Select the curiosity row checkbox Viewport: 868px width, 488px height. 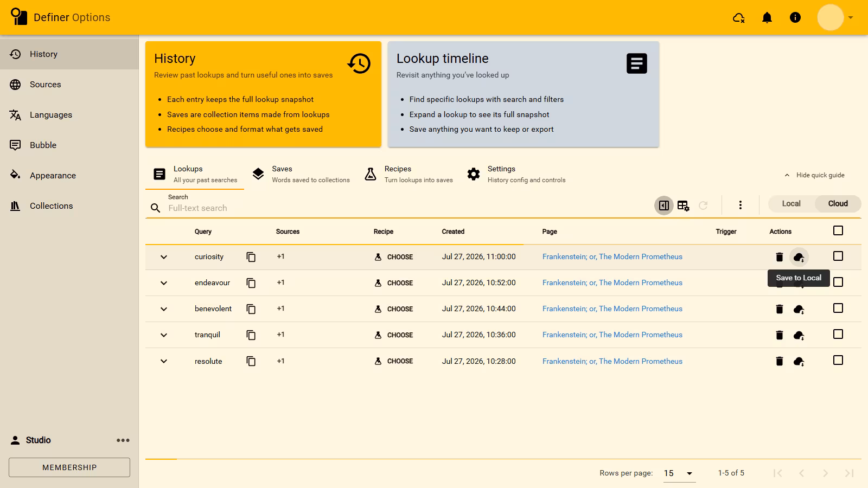click(x=838, y=256)
